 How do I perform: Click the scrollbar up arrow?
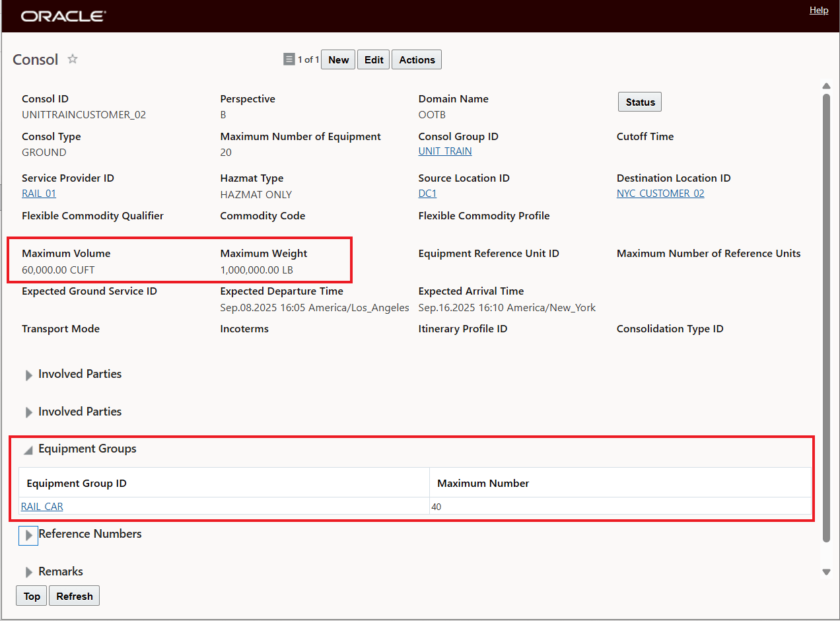click(x=825, y=86)
